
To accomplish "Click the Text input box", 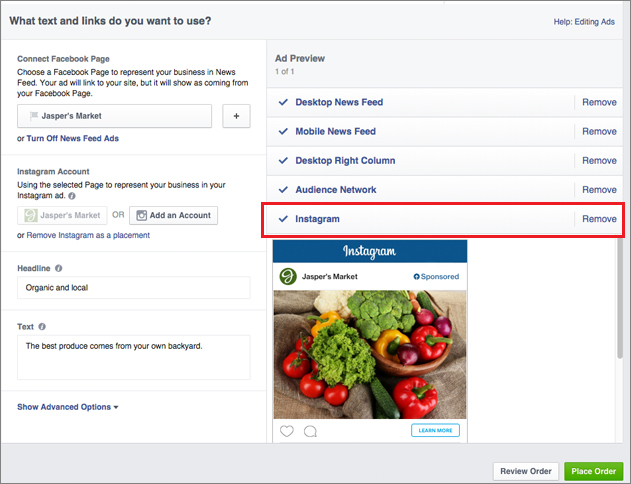I will (x=134, y=357).
